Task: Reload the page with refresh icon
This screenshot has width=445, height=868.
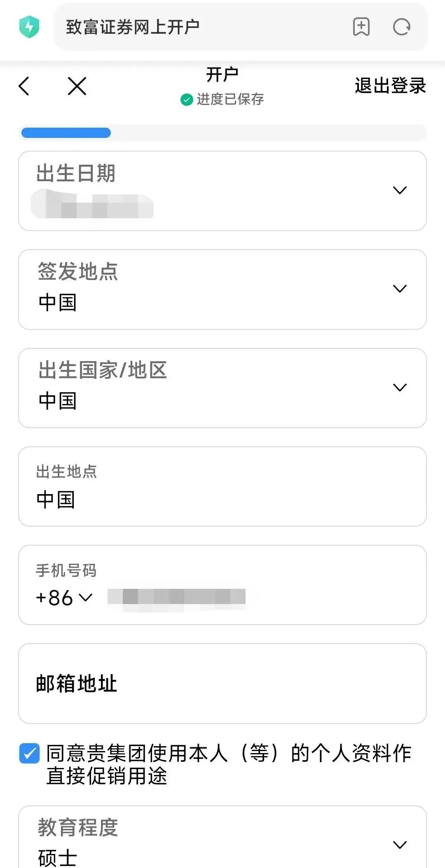Action: point(401,27)
